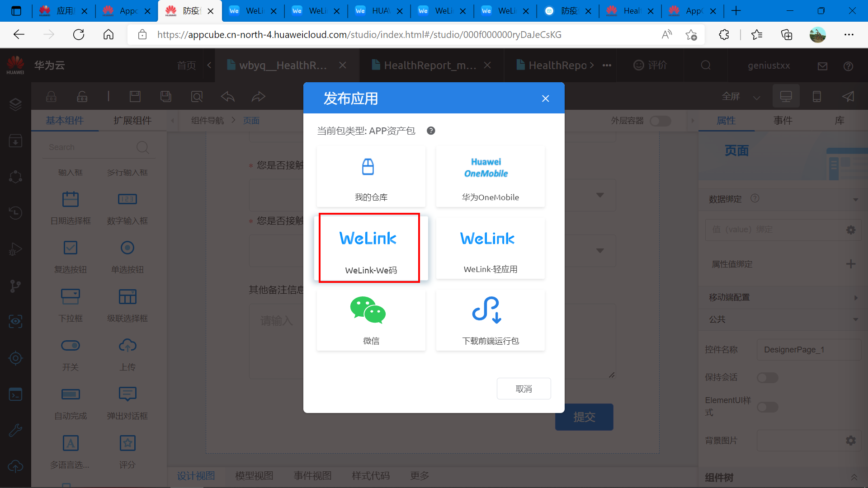Screen dimensions: 868x488
Task: Close the 发布应用 dialog
Action: click(x=545, y=99)
